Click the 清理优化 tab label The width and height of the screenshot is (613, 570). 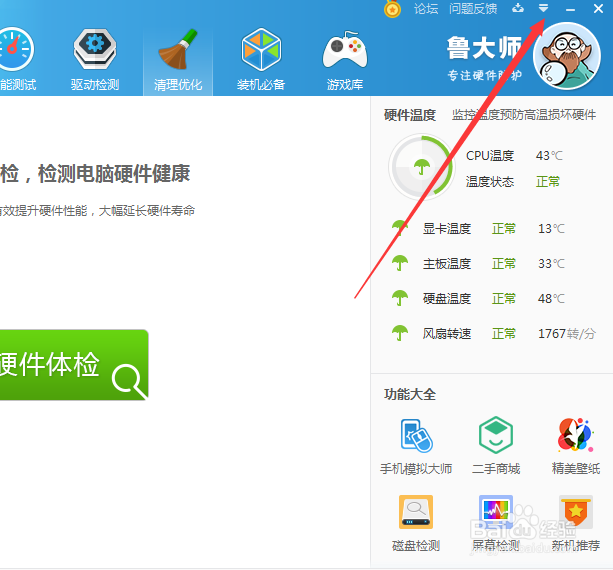pyautogui.click(x=178, y=84)
